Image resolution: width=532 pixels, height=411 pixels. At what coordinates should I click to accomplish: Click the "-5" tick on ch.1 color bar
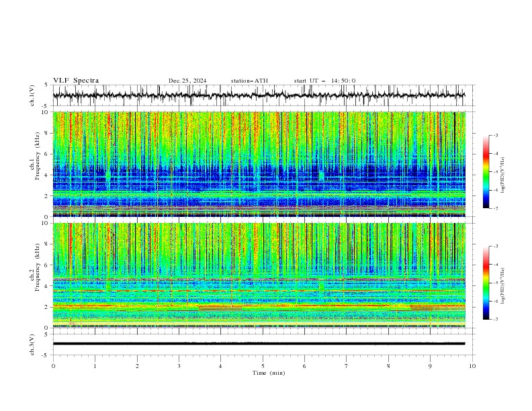pyautogui.click(x=496, y=172)
